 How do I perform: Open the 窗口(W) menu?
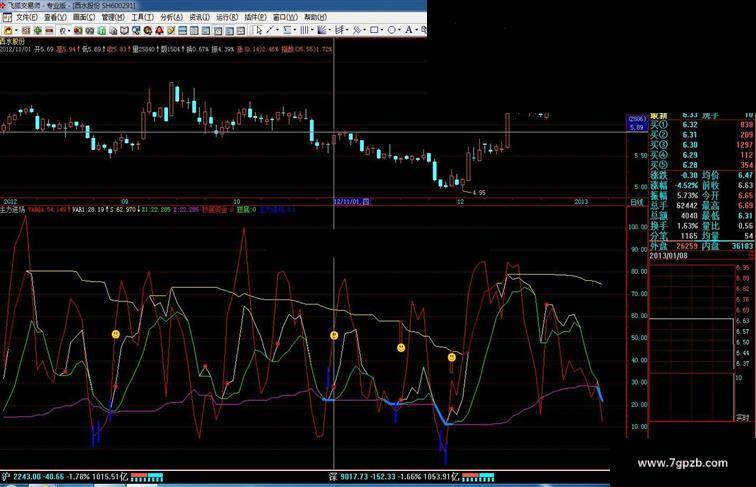(285, 17)
